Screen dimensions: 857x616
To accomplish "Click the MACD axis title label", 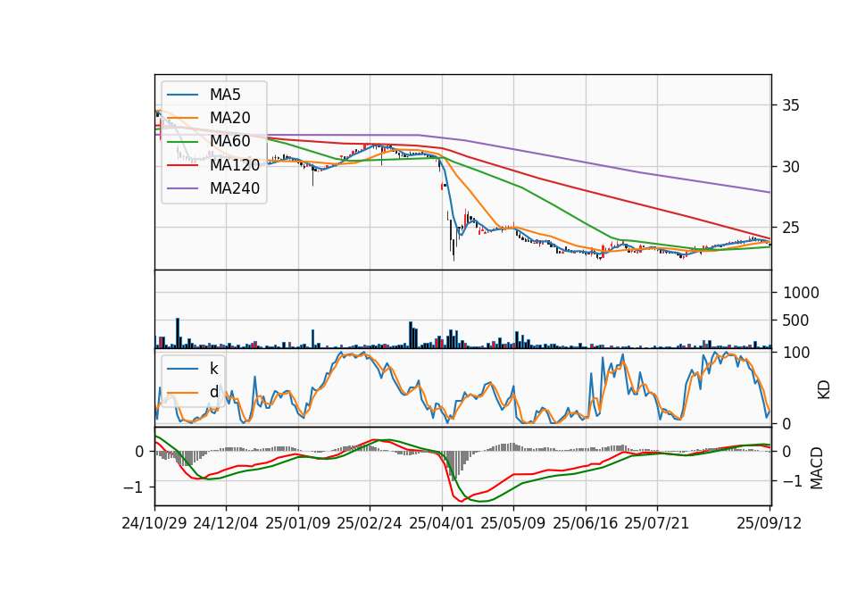I will click(x=817, y=468).
